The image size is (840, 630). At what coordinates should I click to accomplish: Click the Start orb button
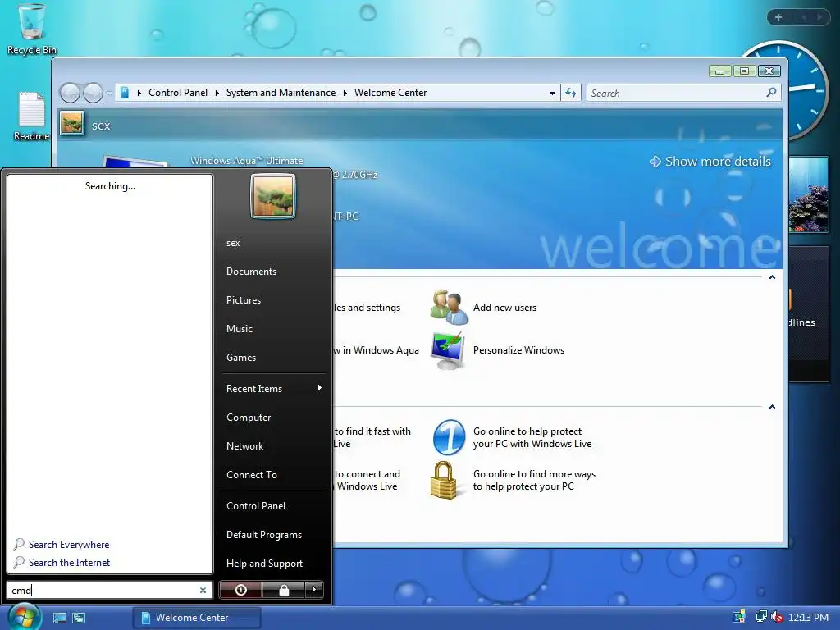click(24, 617)
